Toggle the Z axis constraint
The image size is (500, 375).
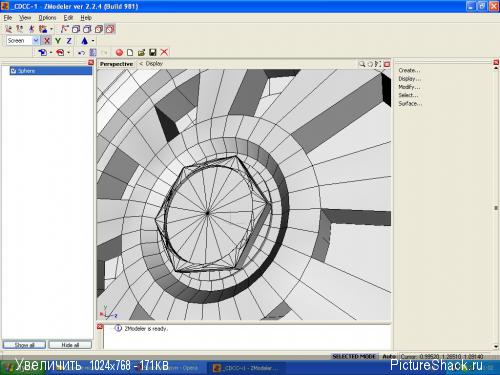69,41
